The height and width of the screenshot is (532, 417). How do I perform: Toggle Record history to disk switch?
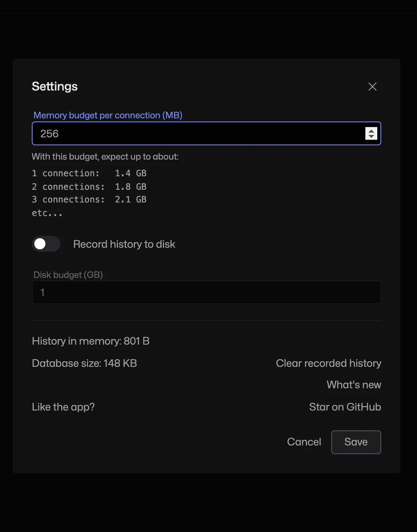pyautogui.click(x=46, y=244)
